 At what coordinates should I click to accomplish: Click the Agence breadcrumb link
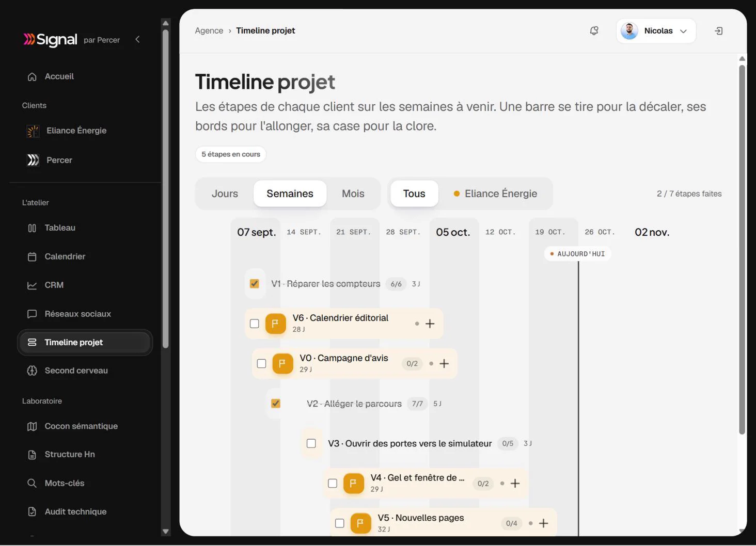pyautogui.click(x=209, y=31)
